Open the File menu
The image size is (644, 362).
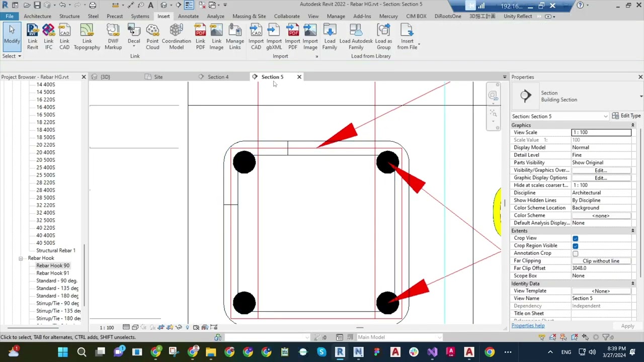[x=10, y=16]
